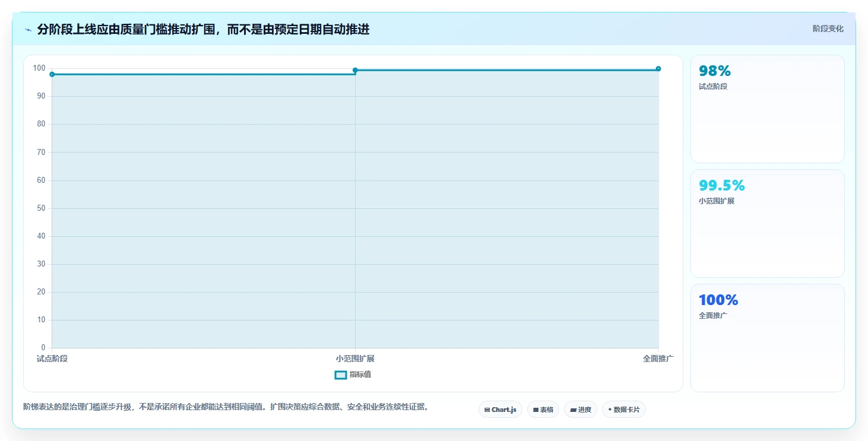Click the 100 y-axis tick label
The height and width of the screenshot is (441, 868).
pos(40,68)
